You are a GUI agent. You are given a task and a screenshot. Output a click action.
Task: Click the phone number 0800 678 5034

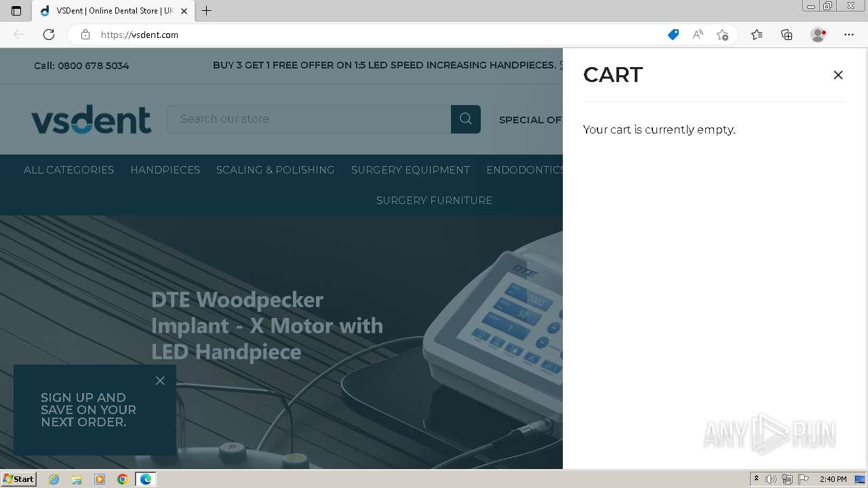click(x=93, y=66)
